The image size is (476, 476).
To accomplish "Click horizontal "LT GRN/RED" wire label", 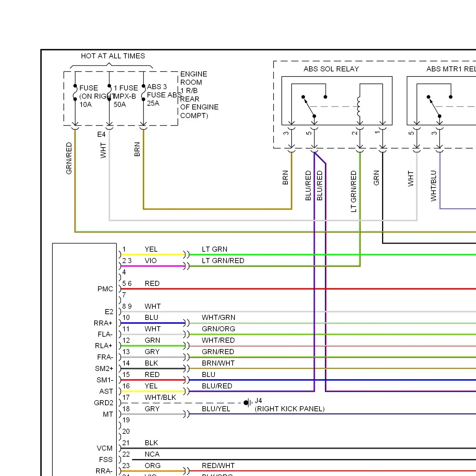I will (223, 261).
